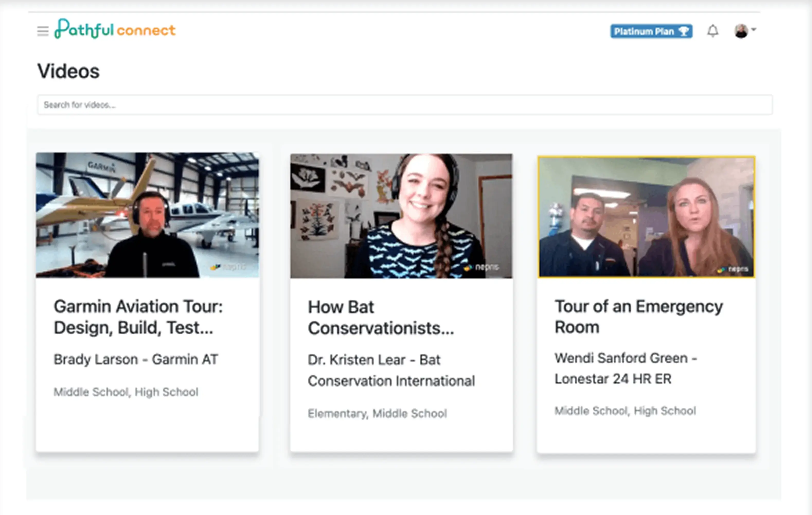Screen dimensions: 812x515
Task: Click Wendi Sanford Green - Lonestar 24 HR ER
Action: [x=626, y=369]
